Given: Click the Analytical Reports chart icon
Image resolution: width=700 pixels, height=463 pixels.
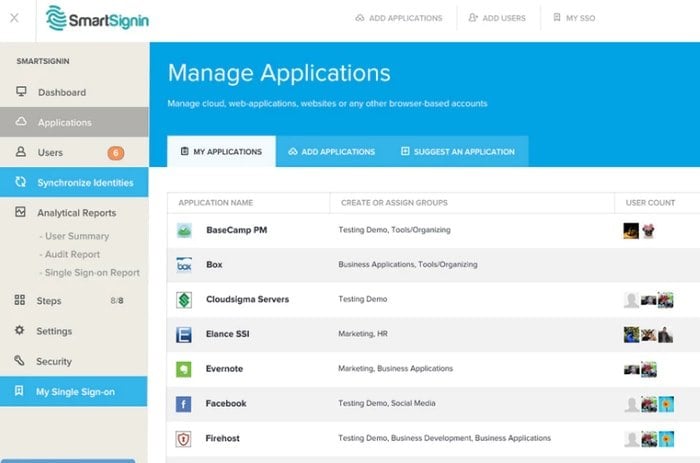Looking at the screenshot, I should (21, 212).
